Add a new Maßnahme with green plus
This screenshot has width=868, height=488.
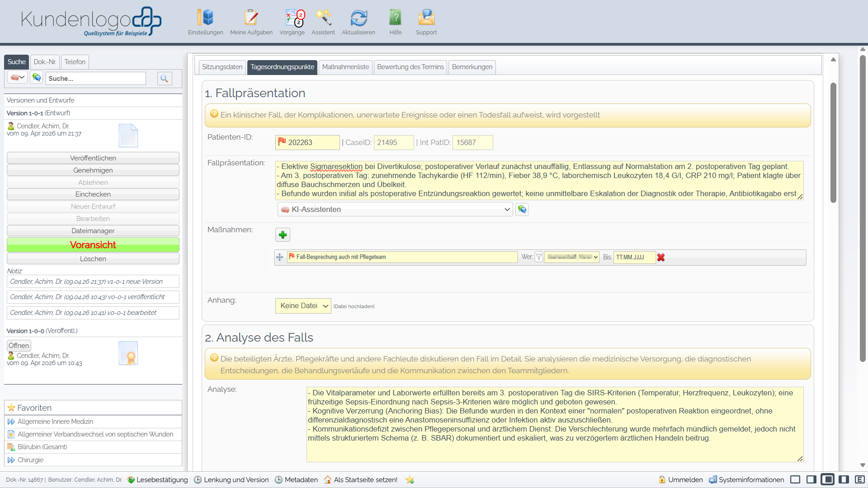click(x=283, y=235)
